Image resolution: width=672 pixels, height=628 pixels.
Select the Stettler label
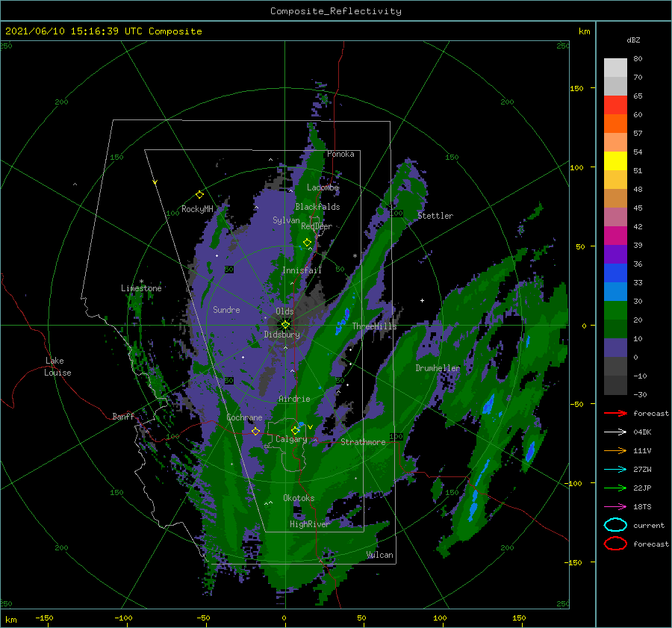(435, 216)
